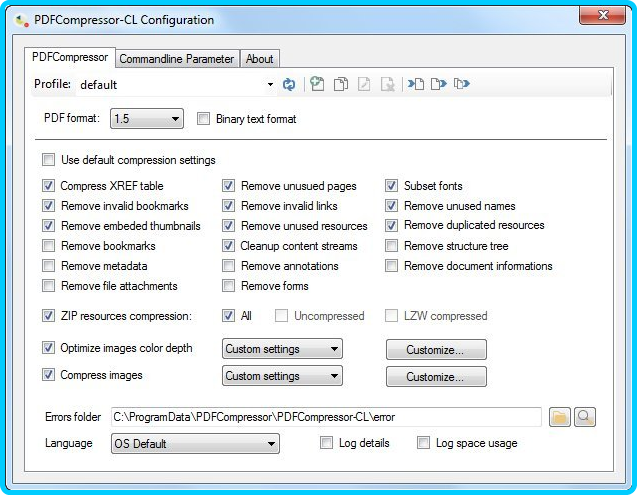This screenshot has width=637, height=495.
Task: Enable Log space usage
Action: click(423, 443)
